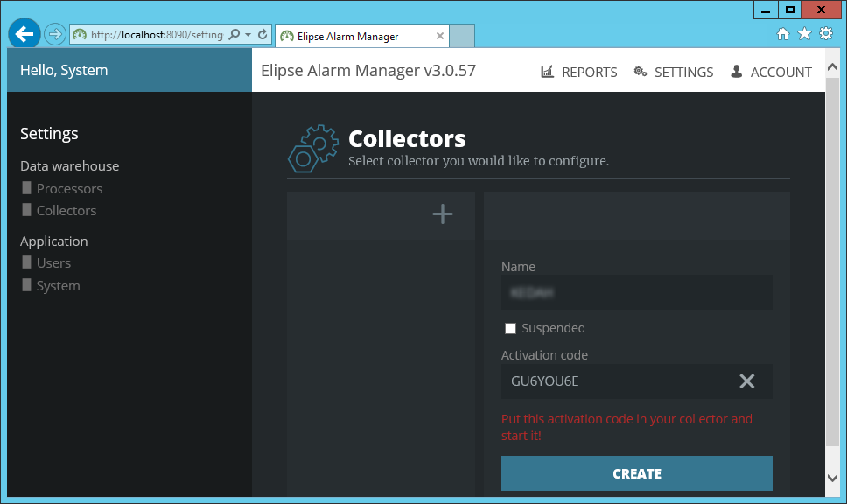The image size is (847, 504).
Task: Open the ACCOUNT menu
Action: coord(771,72)
